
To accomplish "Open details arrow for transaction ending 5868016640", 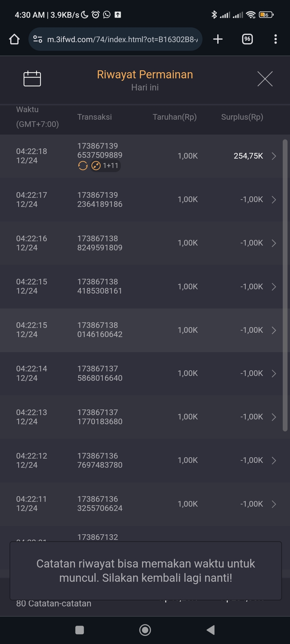I will tap(274, 374).
